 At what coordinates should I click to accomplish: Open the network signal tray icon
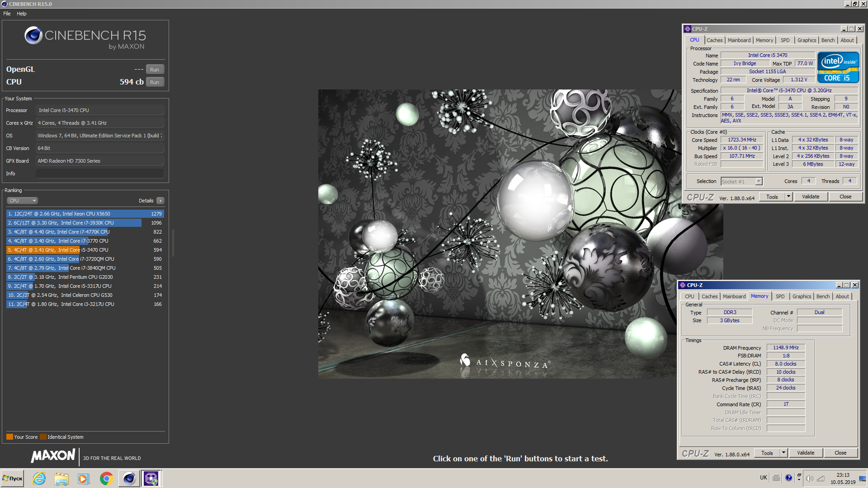(821, 479)
